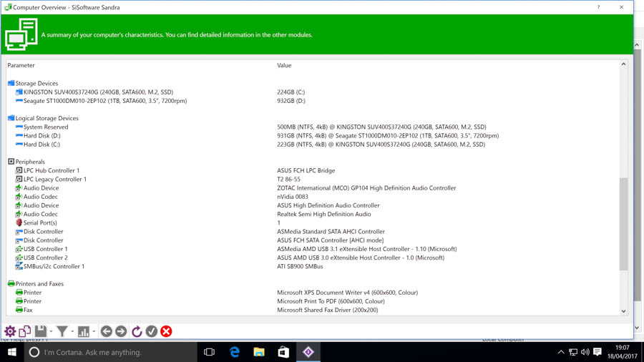Open the save icon's dropdown arrow
Viewport: 644px width, 362px height.
tap(51, 332)
